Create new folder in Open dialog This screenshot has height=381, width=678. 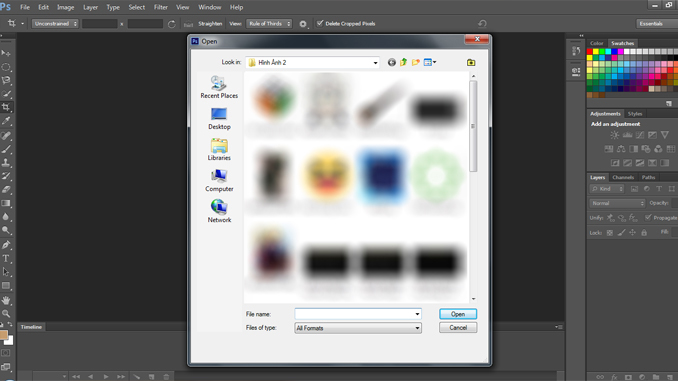416,62
